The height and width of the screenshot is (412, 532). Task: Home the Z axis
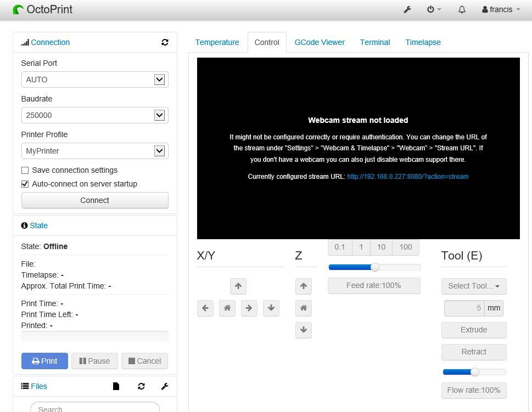[303, 308]
